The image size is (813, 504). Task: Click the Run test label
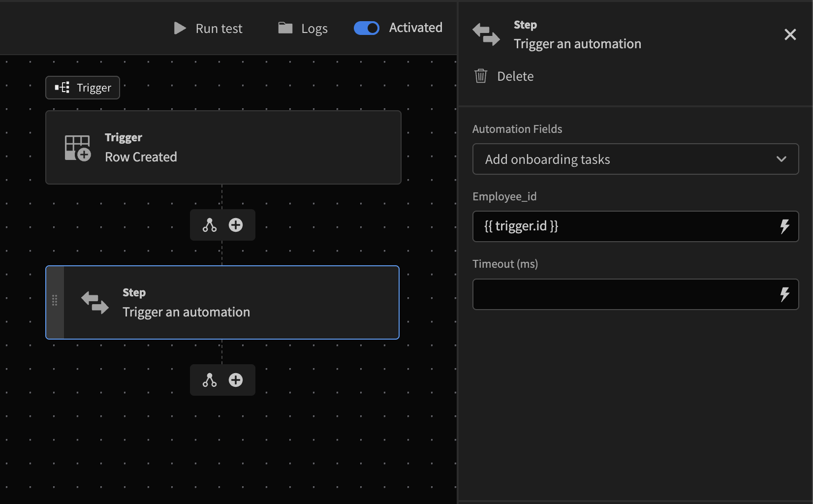(219, 29)
